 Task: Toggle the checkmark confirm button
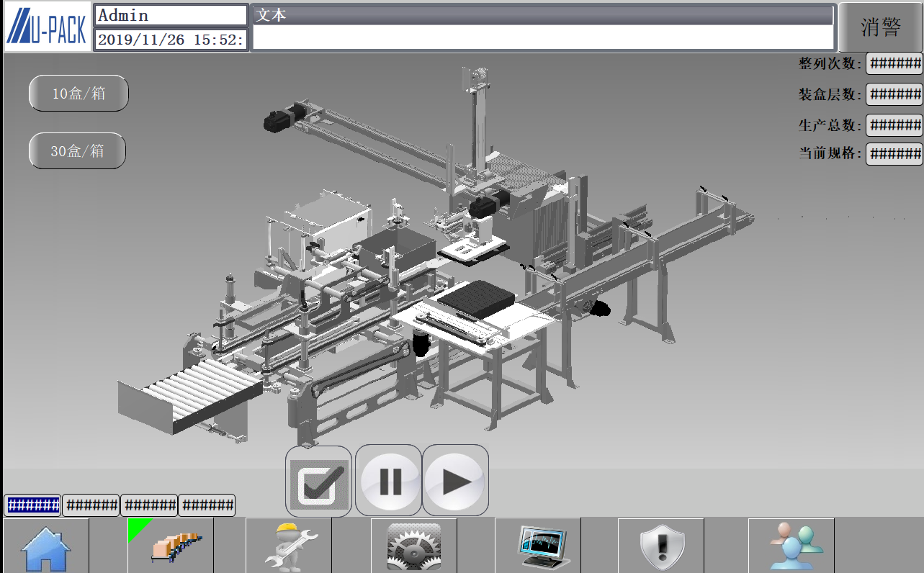point(318,481)
